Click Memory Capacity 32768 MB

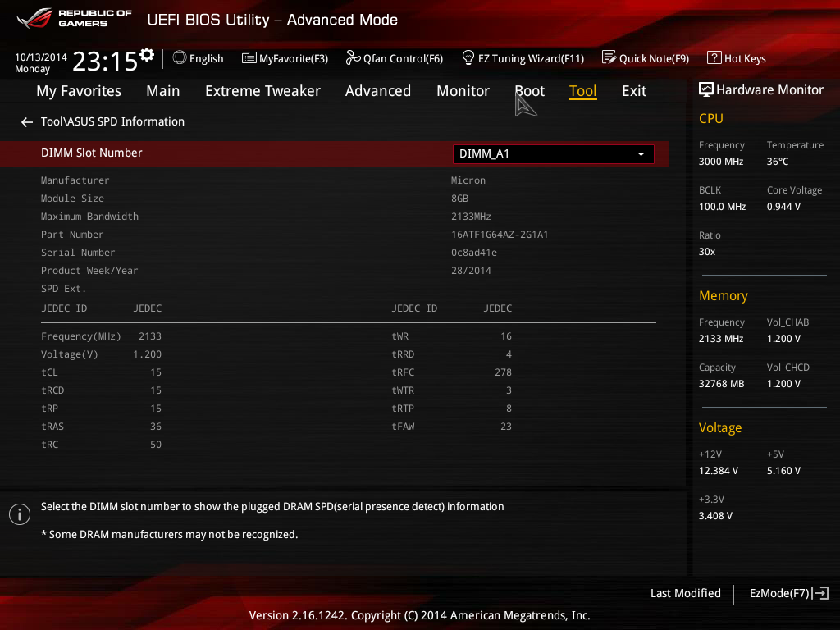coord(721,384)
